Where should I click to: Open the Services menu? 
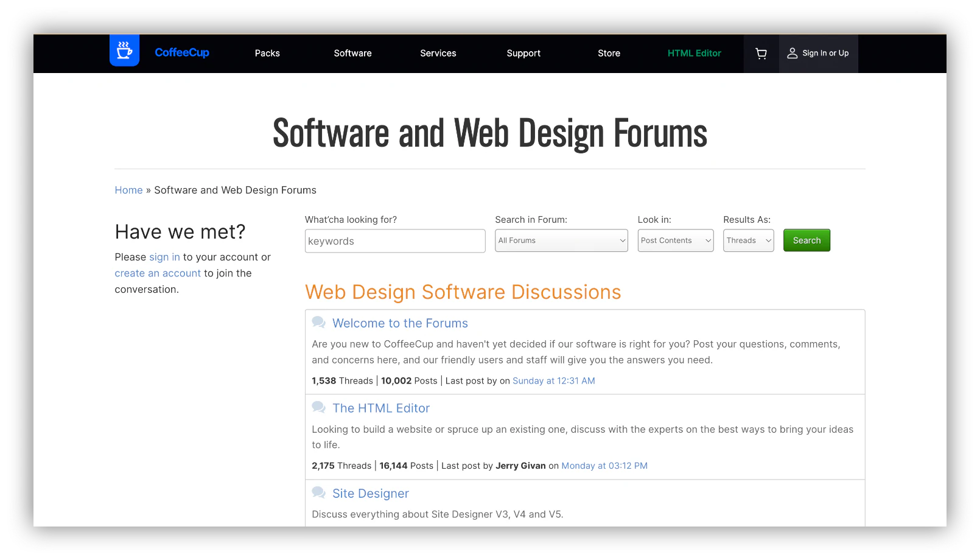(438, 54)
